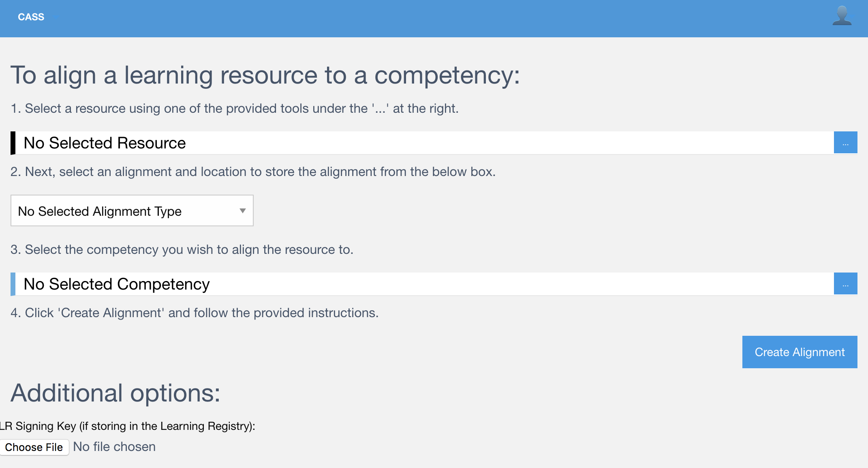This screenshot has width=868, height=468.
Task: Open the dropdown caret next to CASS
Action: (x=56, y=17)
